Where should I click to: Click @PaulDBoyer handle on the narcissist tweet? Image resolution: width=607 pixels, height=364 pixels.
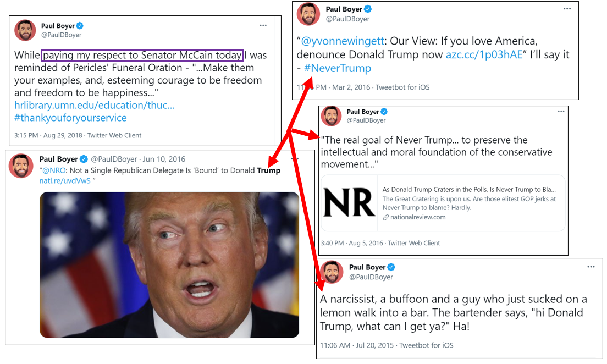pos(371,277)
